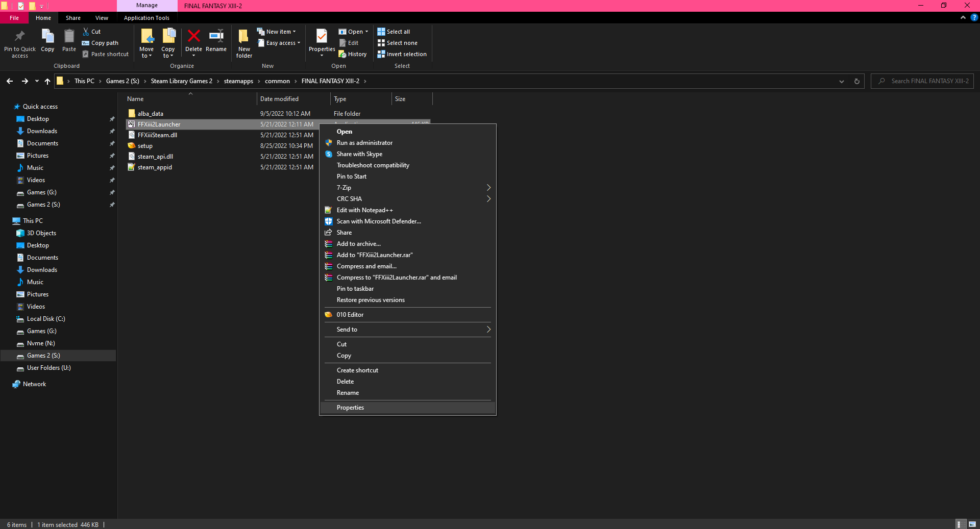Open with 010 Editor

click(x=407, y=315)
